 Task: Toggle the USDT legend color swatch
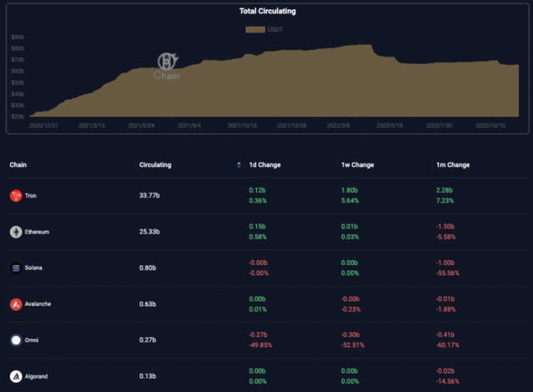[255, 30]
